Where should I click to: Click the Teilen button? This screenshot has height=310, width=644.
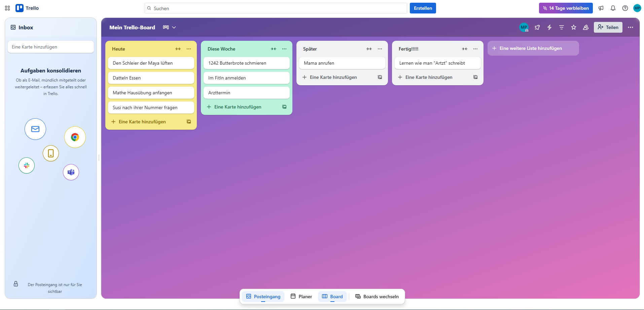608,27
